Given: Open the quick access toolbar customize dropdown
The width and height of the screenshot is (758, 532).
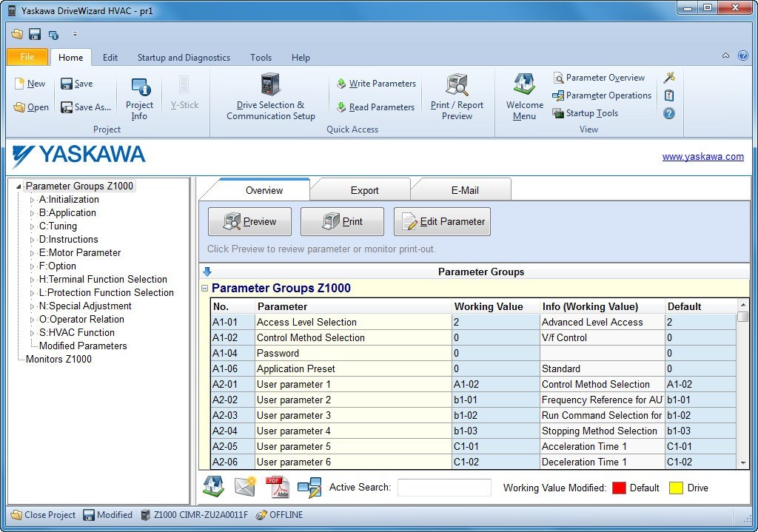Looking at the screenshot, I should coord(75,34).
